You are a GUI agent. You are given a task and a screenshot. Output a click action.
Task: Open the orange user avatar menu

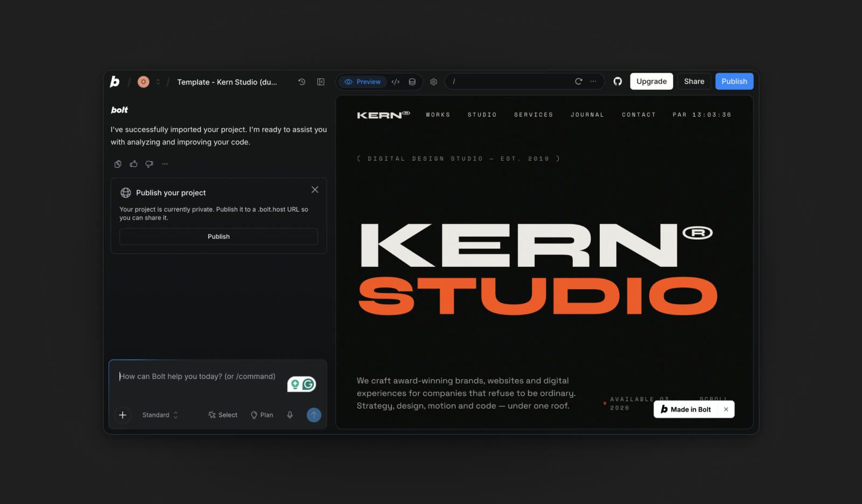[143, 82]
